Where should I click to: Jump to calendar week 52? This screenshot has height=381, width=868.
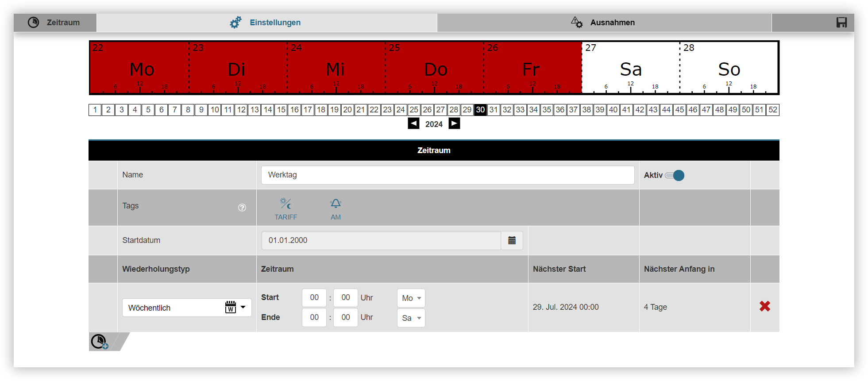(772, 110)
